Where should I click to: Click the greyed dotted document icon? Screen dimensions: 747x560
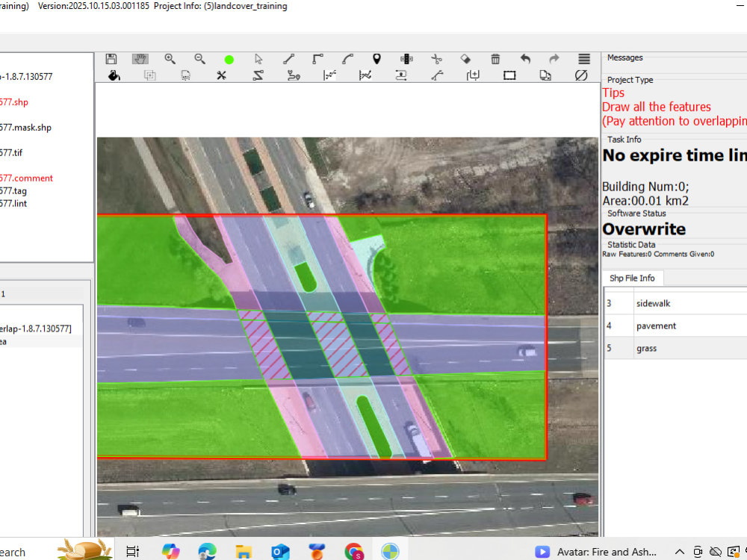point(186,75)
